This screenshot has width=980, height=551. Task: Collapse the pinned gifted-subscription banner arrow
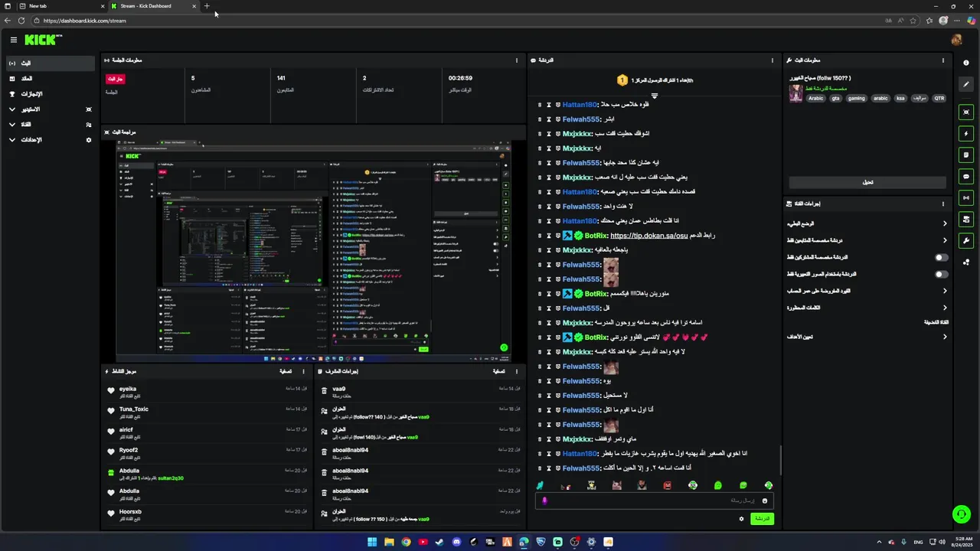[655, 96]
